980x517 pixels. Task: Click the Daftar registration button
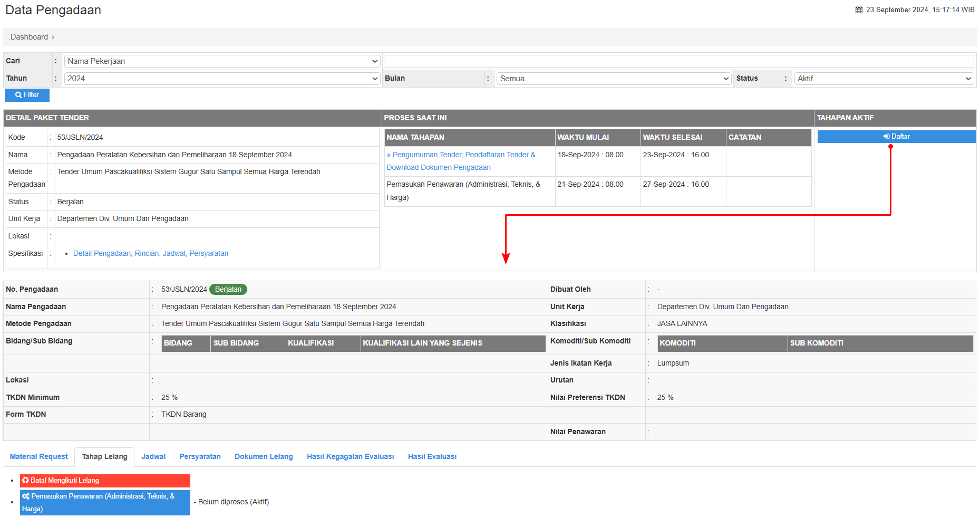(x=896, y=137)
